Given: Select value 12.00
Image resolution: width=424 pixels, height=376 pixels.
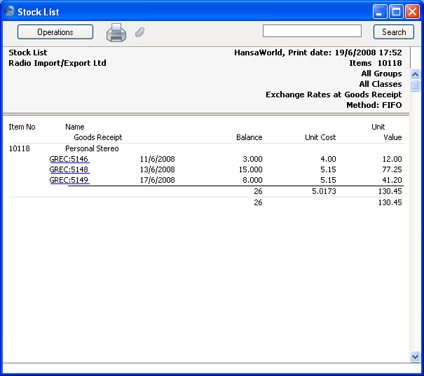Looking at the screenshot, I should tap(392, 159).
